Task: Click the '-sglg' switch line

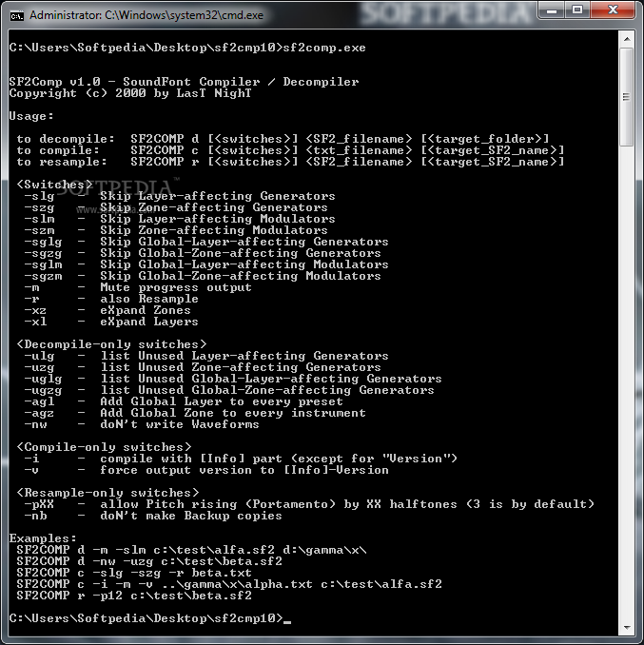Action: (x=206, y=242)
